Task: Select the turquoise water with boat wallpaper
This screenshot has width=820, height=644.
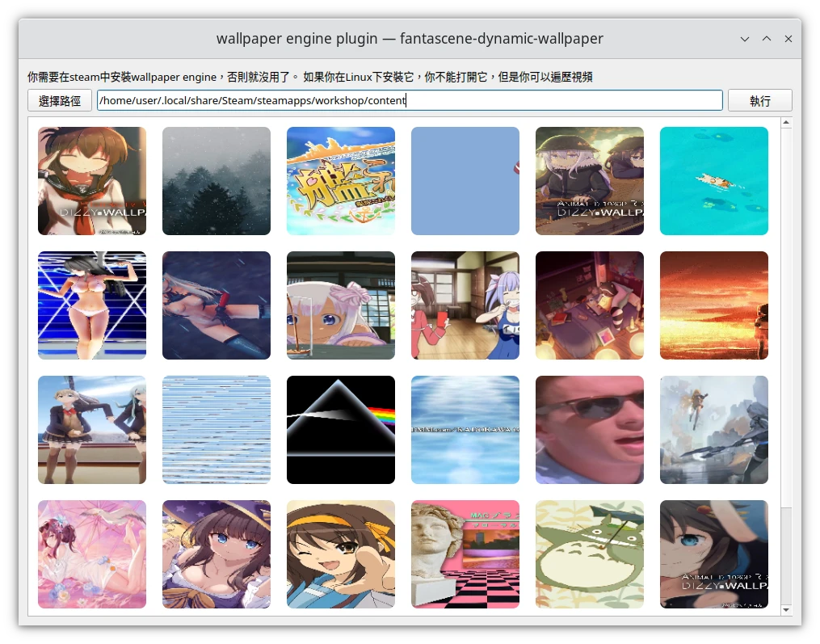Action: click(714, 181)
